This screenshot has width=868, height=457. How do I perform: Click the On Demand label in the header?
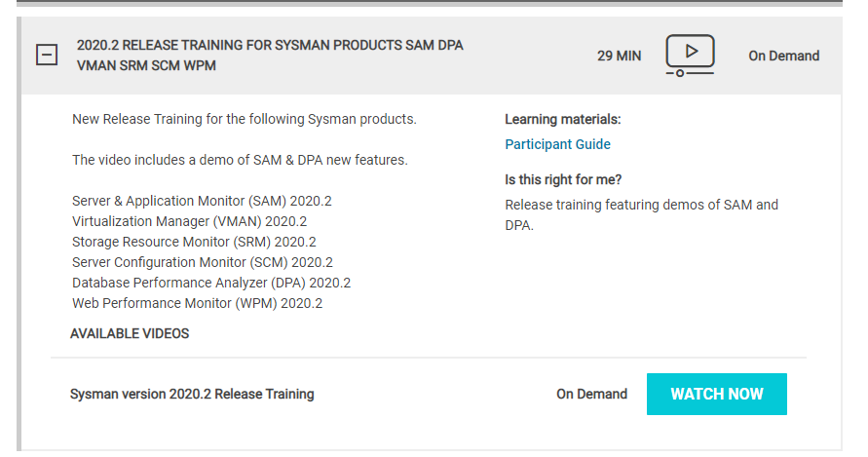coord(783,56)
